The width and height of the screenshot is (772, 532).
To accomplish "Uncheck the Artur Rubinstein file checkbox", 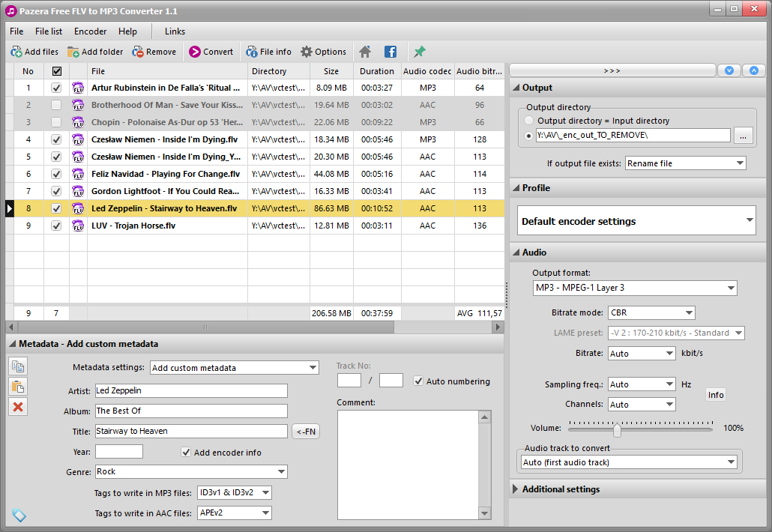I will pos(56,88).
